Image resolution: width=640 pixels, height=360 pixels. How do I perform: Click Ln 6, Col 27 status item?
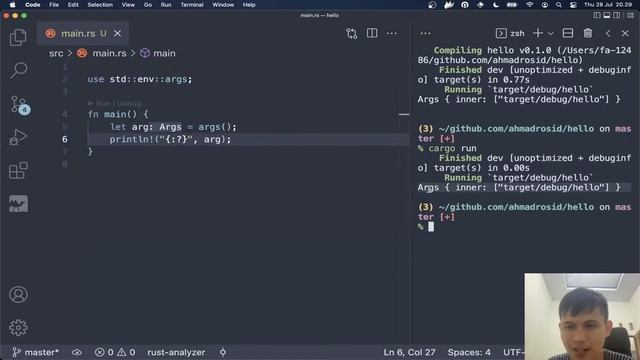409,352
